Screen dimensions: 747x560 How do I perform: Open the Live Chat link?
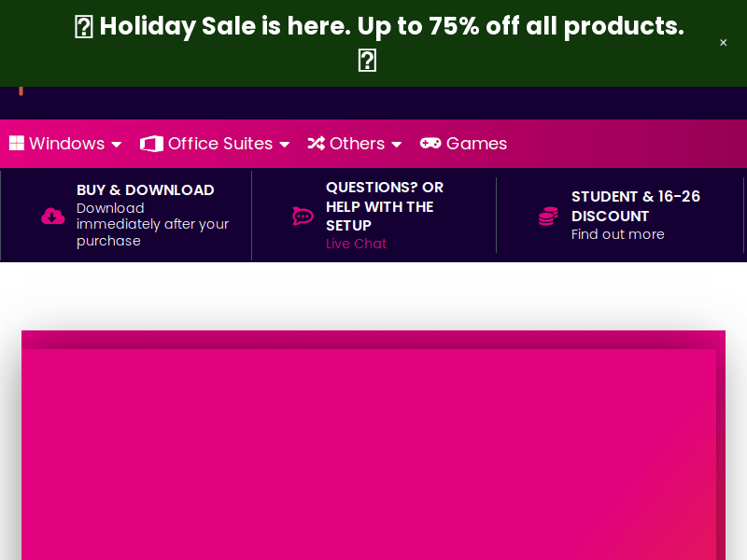[x=356, y=244]
